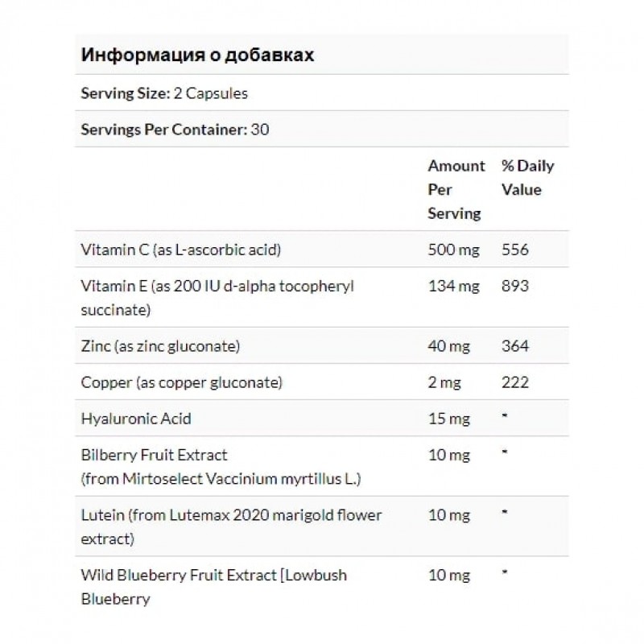Click the 2 mg amount for Copper
Image resolution: width=644 pixels, height=644 pixels.
444,382
